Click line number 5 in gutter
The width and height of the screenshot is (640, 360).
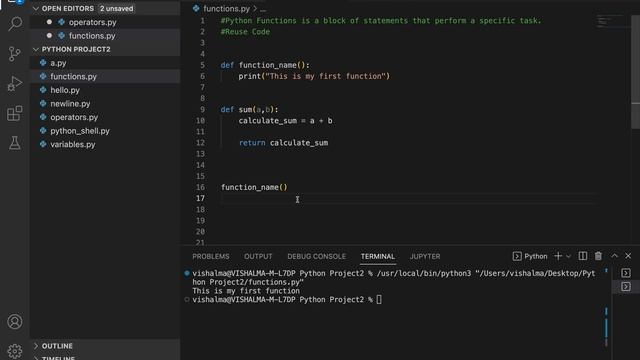click(x=203, y=65)
